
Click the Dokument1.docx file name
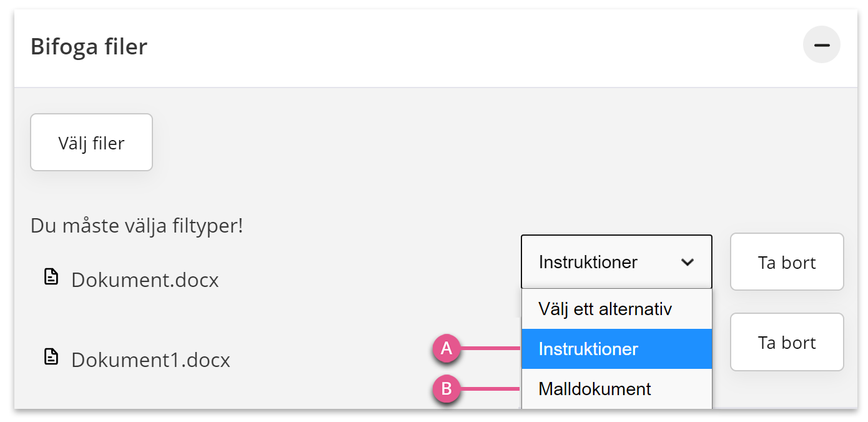pyautogui.click(x=150, y=359)
